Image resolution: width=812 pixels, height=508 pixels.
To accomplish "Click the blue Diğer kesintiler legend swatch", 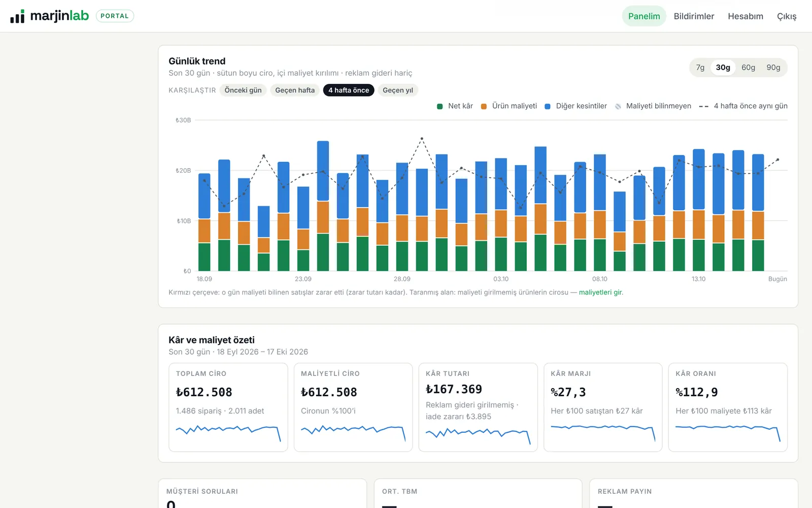I will click(x=548, y=106).
